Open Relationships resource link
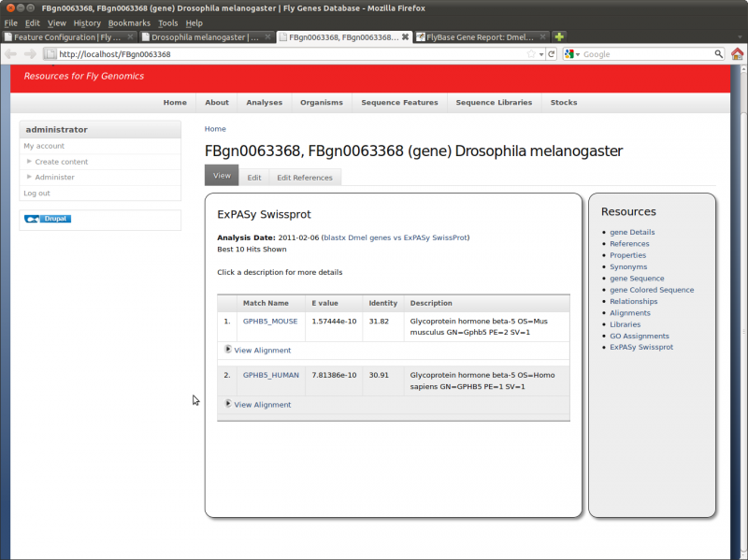 (x=634, y=301)
